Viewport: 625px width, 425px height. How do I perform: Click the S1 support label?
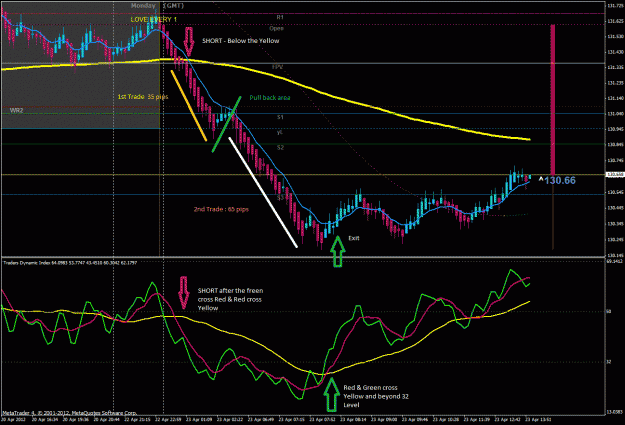280,117
